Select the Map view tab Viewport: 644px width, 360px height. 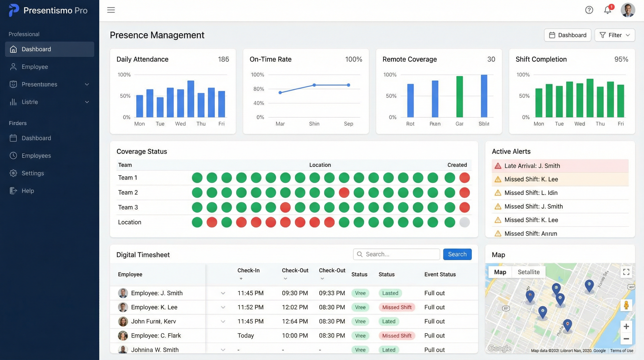pos(500,272)
